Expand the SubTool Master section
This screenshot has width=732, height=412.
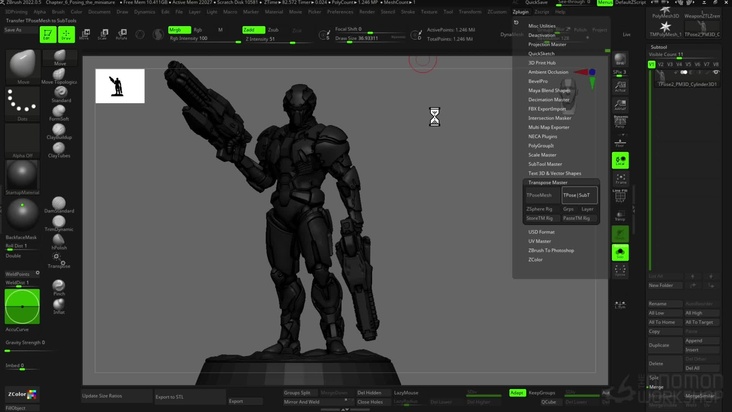coord(545,164)
